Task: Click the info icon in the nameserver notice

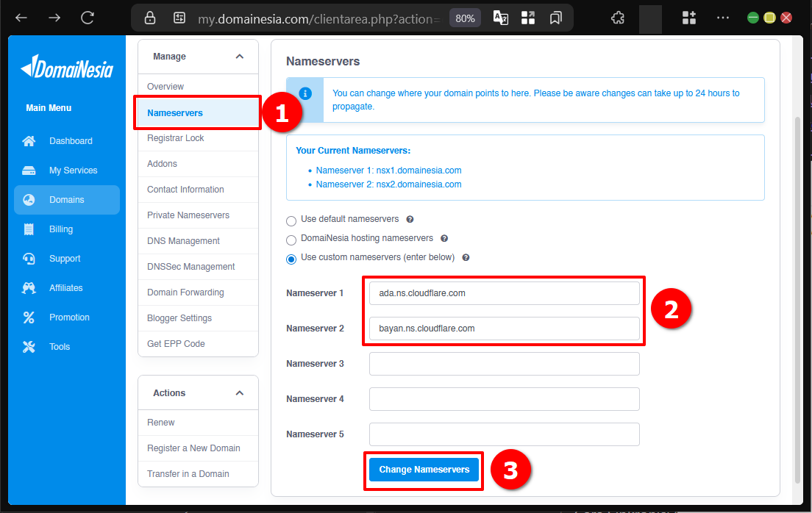Action: pos(305,93)
